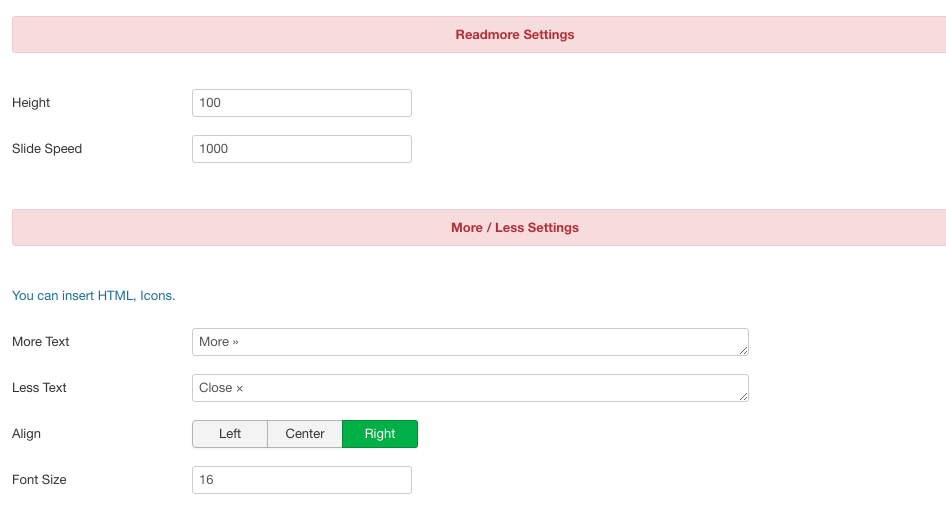Click the Font Size input field

(302, 480)
